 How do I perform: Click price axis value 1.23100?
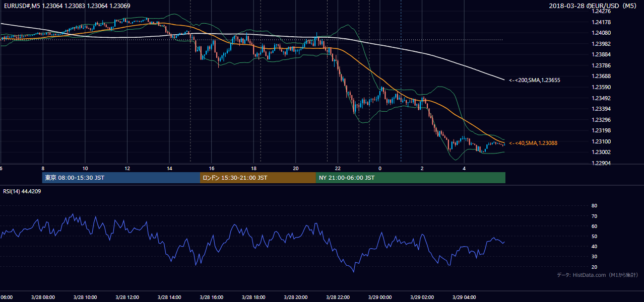(601, 141)
